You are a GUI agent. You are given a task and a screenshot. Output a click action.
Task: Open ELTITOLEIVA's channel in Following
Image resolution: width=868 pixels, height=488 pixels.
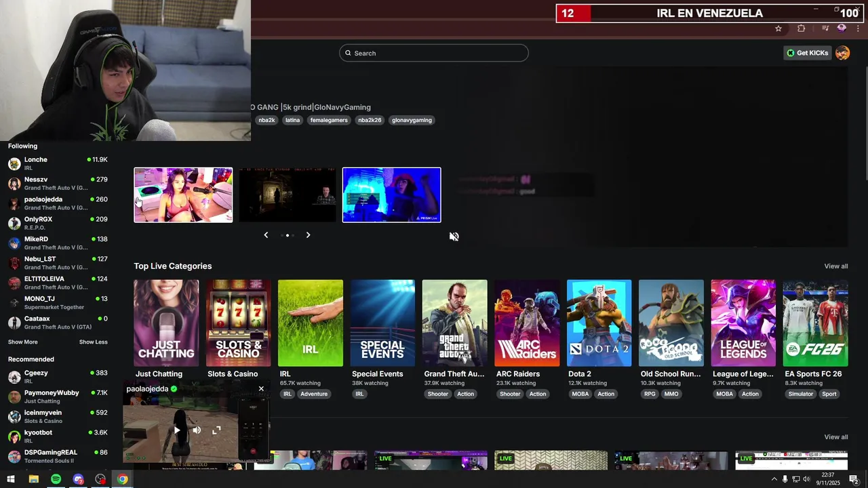(58, 283)
